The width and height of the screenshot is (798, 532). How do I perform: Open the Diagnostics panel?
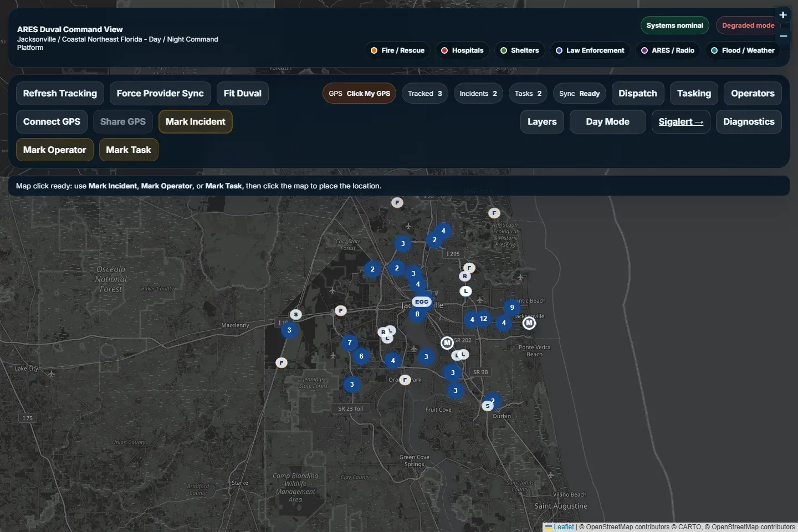click(749, 122)
